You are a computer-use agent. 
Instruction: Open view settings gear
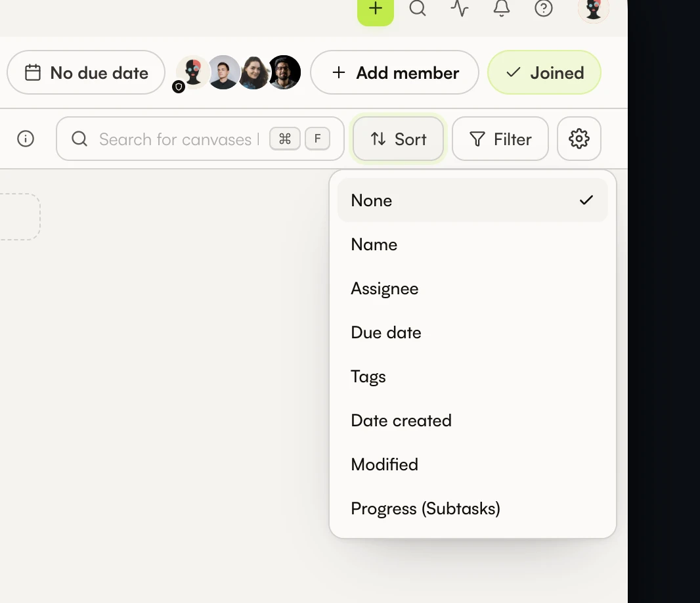tap(579, 139)
